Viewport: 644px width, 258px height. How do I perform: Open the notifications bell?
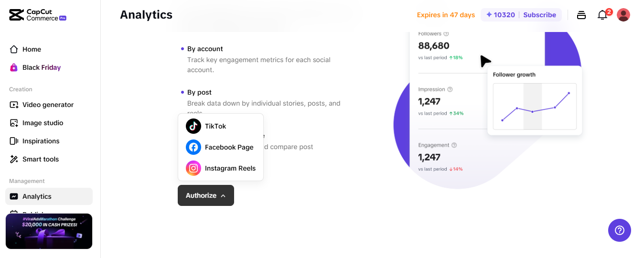602,15
